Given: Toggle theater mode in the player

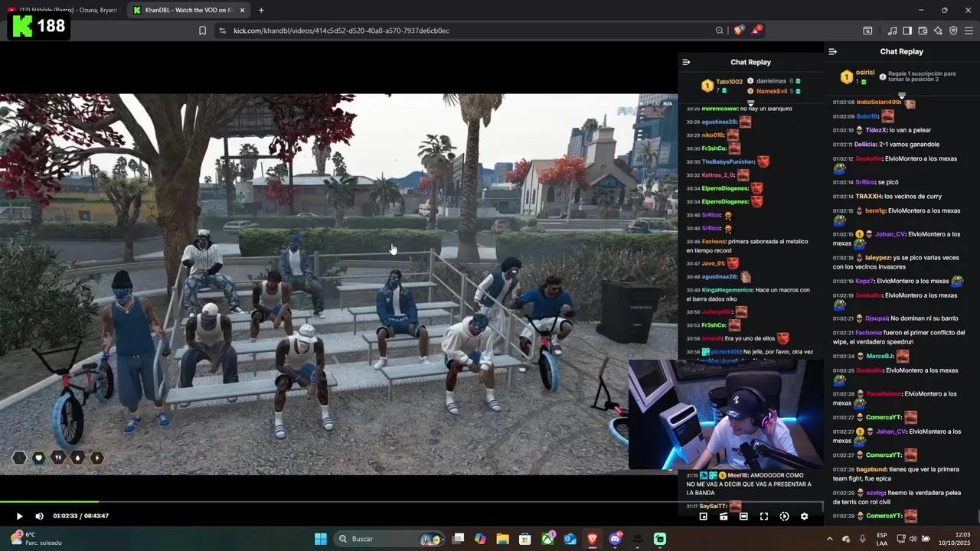Looking at the screenshot, I should (x=743, y=517).
